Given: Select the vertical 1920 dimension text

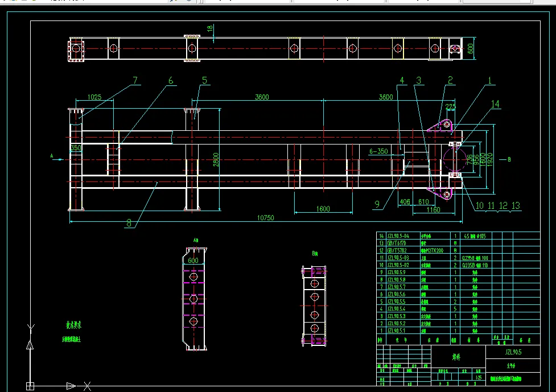Looking at the screenshot, I should pos(489,159).
